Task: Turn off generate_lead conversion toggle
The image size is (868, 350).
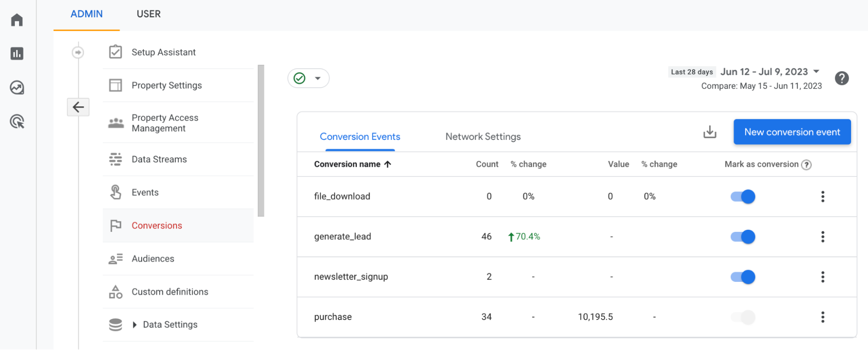Action: (x=743, y=237)
